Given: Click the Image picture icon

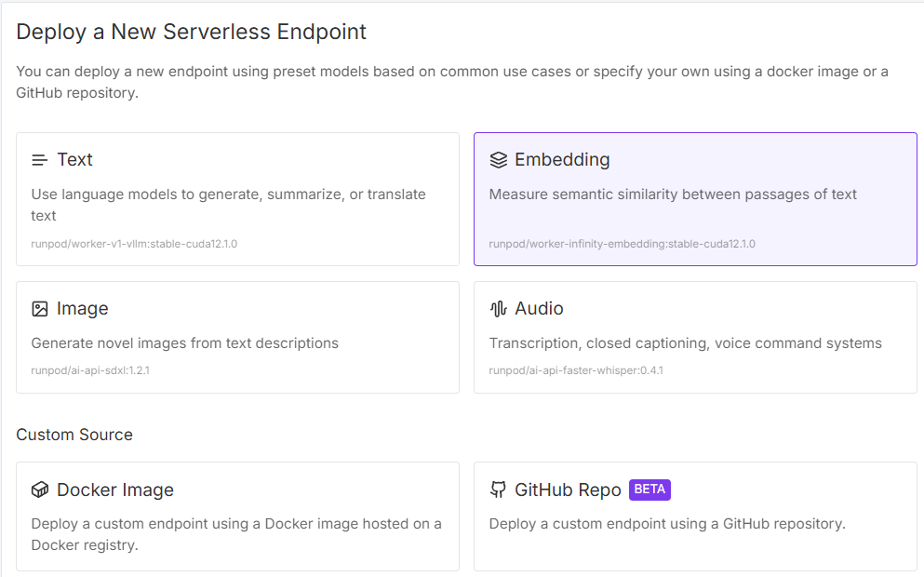Looking at the screenshot, I should pyautogui.click(x=39, y=309).
